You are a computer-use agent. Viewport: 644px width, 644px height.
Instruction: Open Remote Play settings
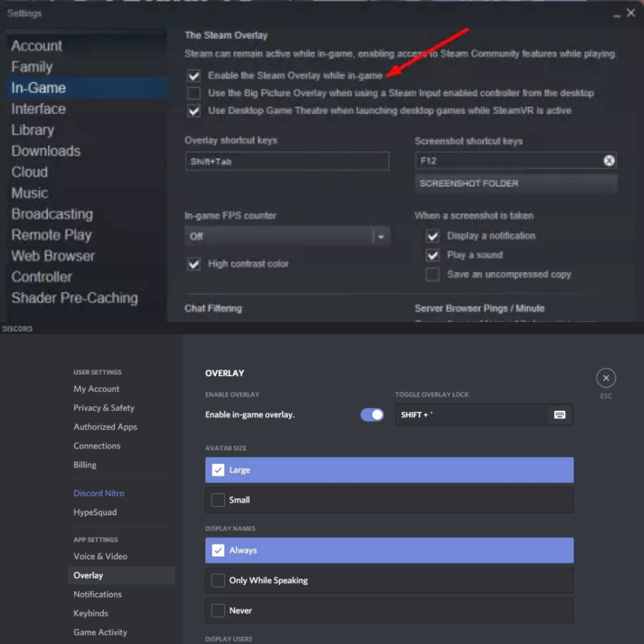[51, 235]
